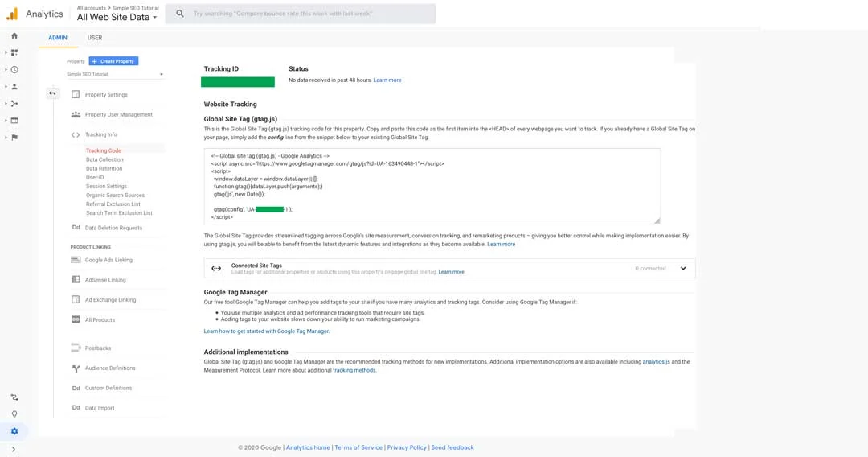Switch to the ADMIN tab
Screen dimensions: 868x457
tap(58, 38)
